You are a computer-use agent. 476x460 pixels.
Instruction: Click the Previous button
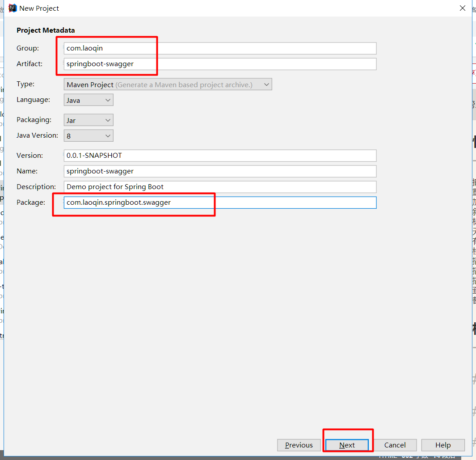(299, 445)
